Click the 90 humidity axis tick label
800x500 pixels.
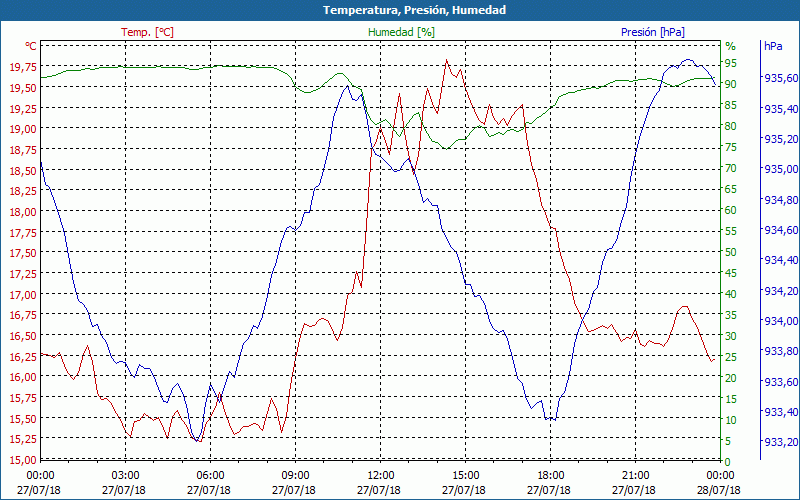click(731, 84)
